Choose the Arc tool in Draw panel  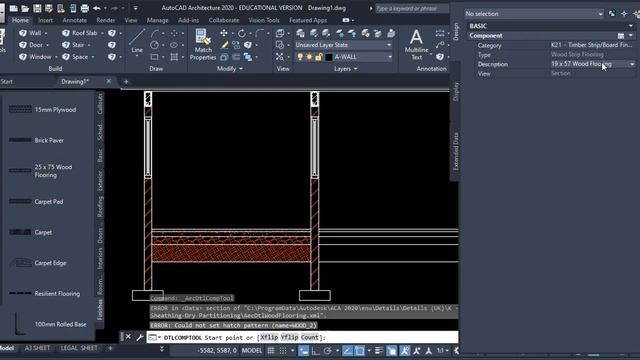pyautogui.click(x=155, y=33)
